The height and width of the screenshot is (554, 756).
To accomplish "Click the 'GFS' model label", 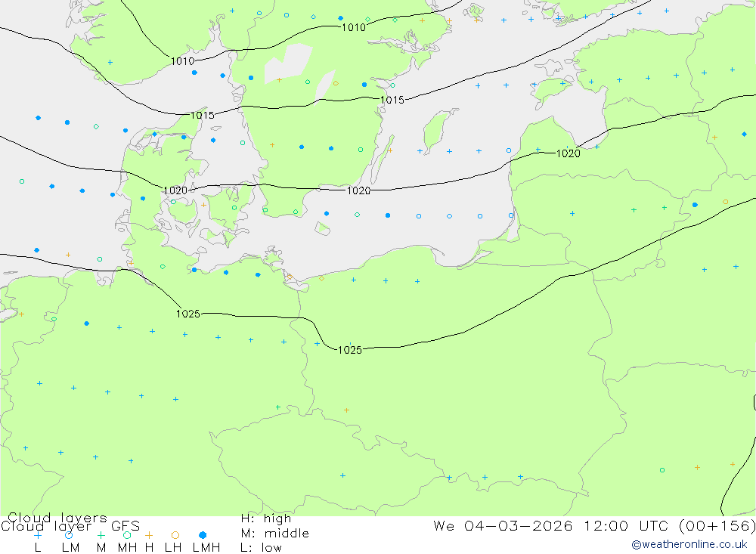I will [125, 526].
